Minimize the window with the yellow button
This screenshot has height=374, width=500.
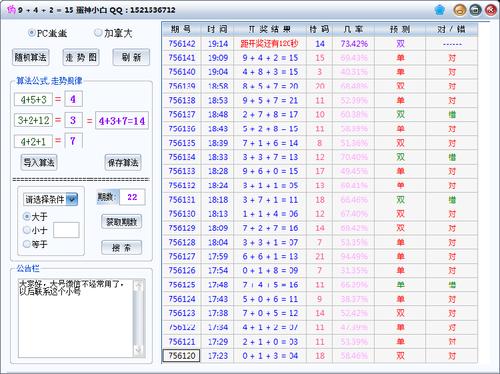click(460, 10)
